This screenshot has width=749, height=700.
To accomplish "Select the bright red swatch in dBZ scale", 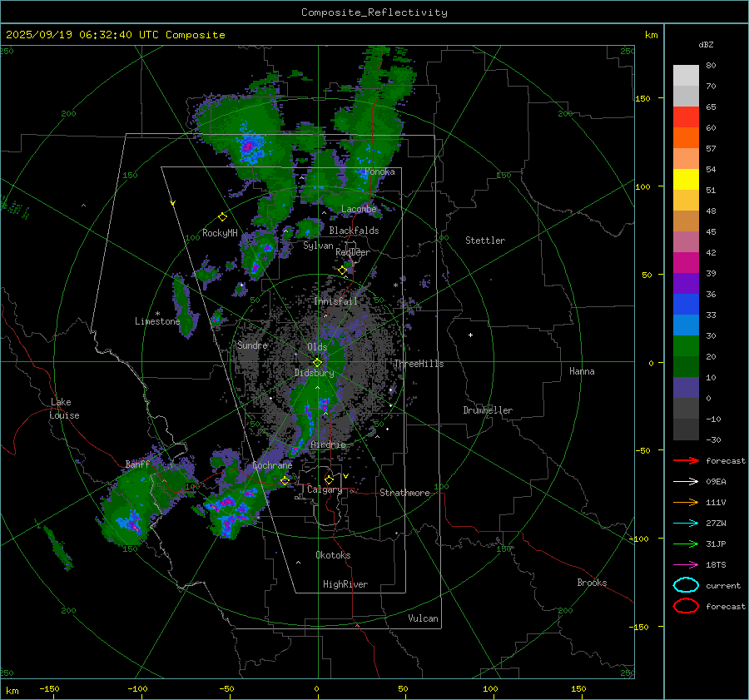I will click(686, 117).
